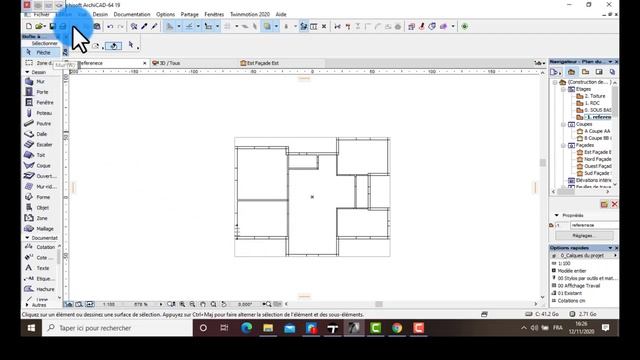The image size is (640, 360).
Task: Click the horizontal scrollbar thumb under the drawing
Action: pyautogui.click(x=379, y=304)
